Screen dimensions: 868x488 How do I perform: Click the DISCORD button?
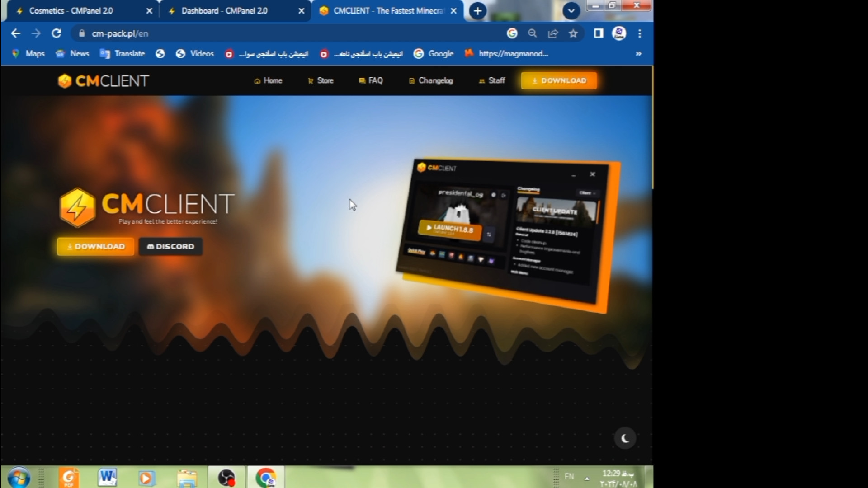(170, 247)
